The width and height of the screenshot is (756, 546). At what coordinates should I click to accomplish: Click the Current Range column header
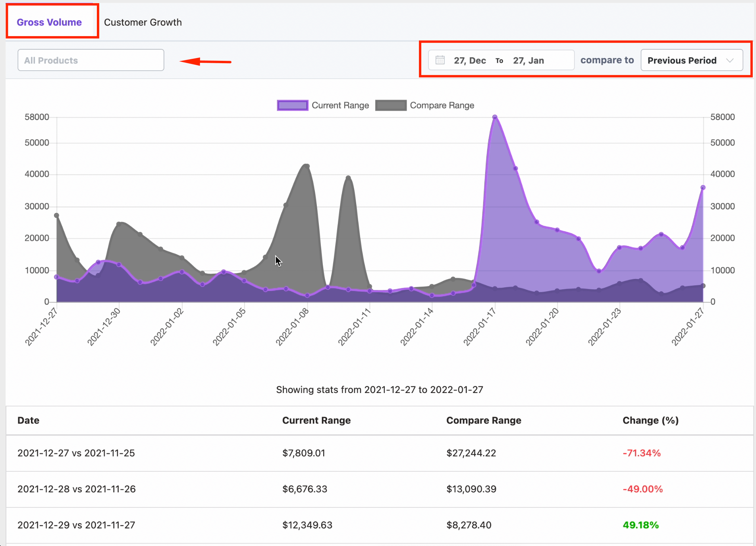[x=316, y=420]
